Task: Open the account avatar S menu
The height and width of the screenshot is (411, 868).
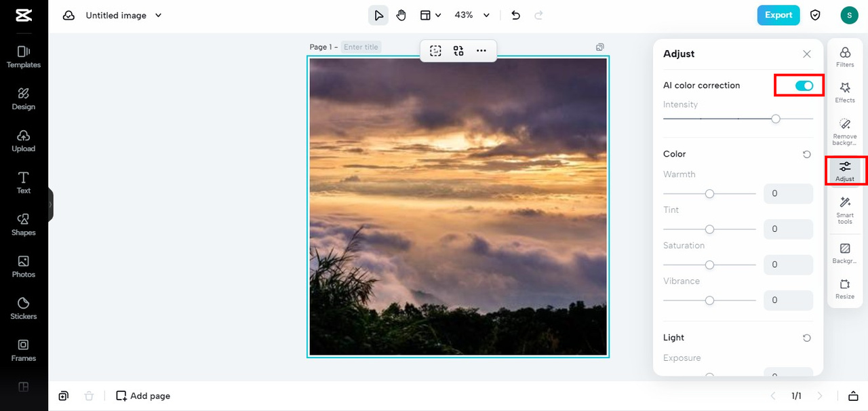Action: coord(849,15)
